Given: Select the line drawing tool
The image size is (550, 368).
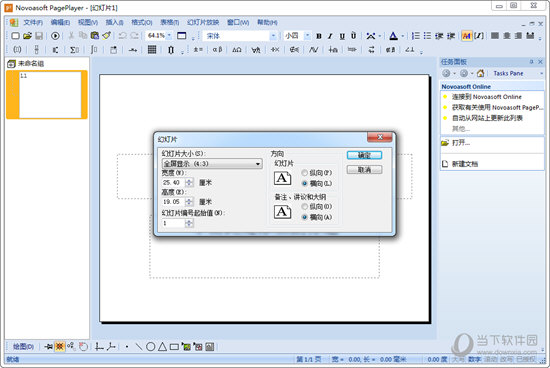Looking at the screenshot, I should pos(139,347).
